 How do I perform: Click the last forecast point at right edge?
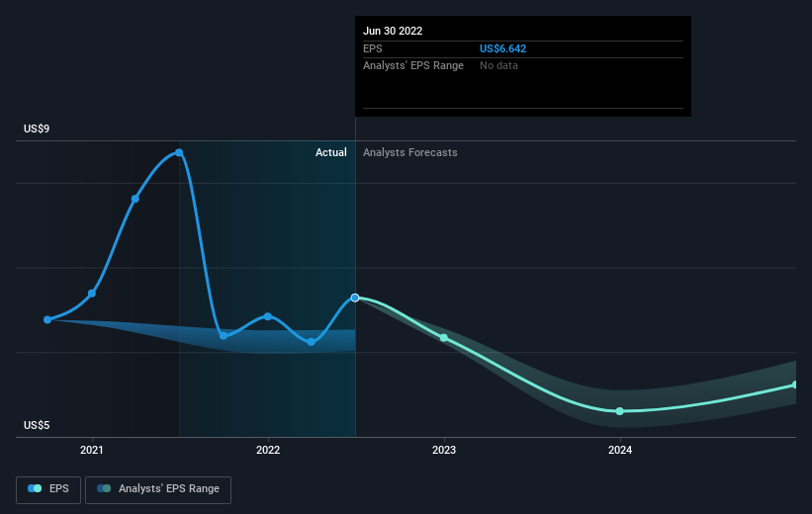pos(795,385)
